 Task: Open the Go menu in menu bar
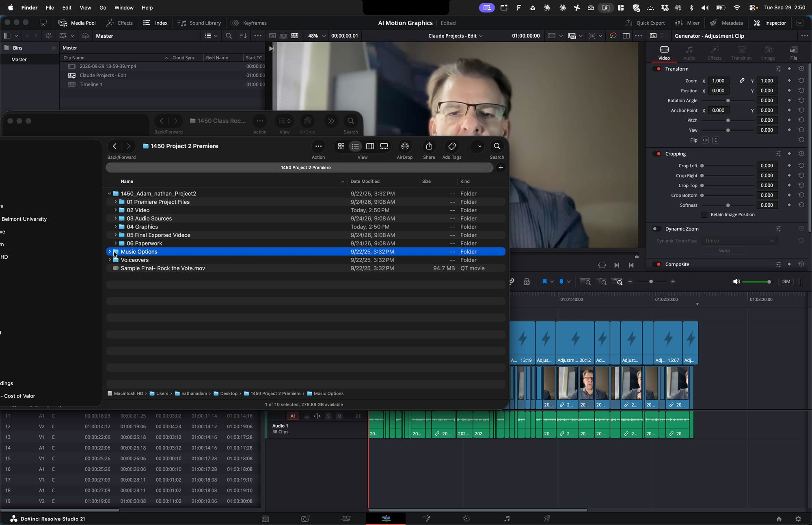point(103,8)
